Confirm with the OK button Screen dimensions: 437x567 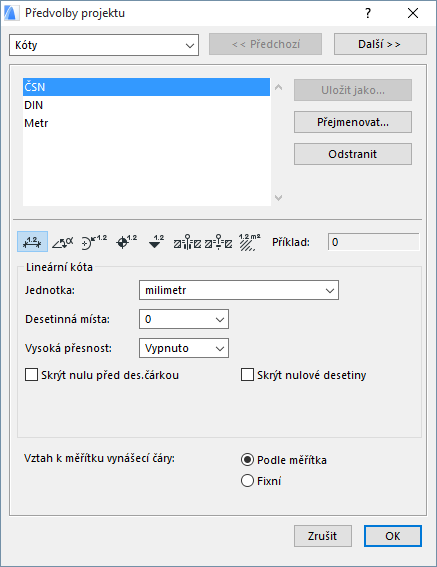(x=393, y=536)
